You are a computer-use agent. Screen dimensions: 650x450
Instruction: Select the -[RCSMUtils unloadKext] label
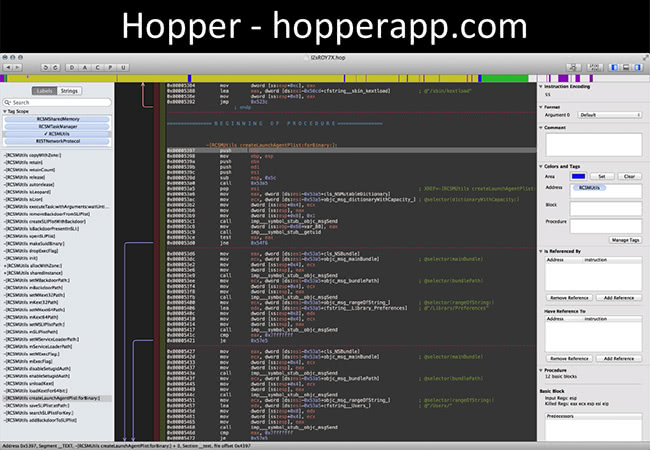[29, 384]
